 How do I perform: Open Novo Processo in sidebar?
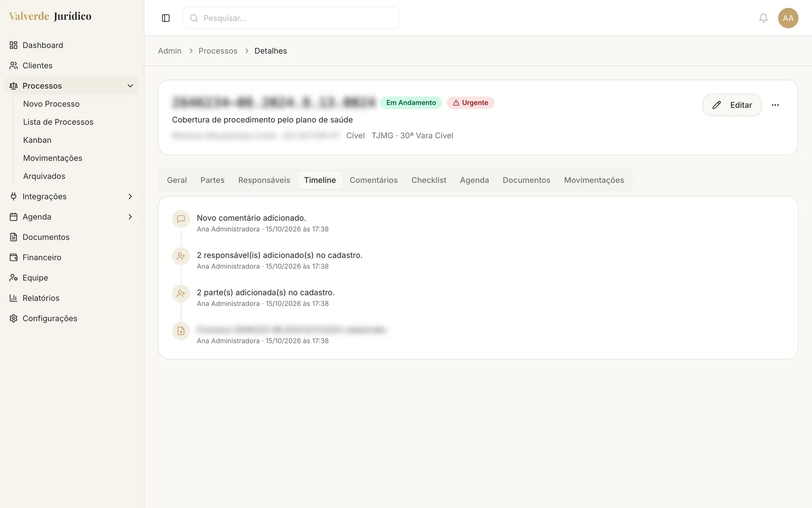tap(51, 104)
